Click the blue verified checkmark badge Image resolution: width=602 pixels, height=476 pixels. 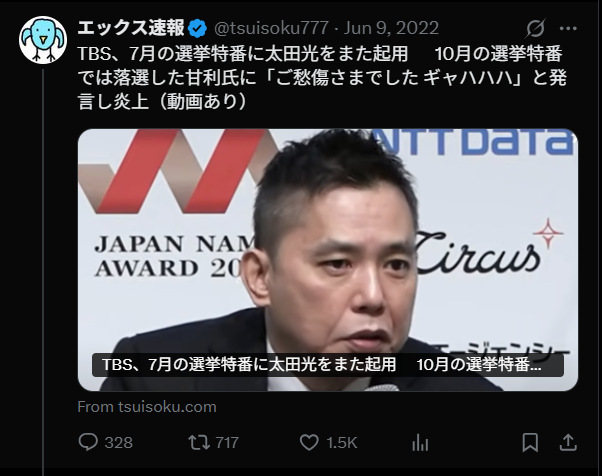click(198, 28)
